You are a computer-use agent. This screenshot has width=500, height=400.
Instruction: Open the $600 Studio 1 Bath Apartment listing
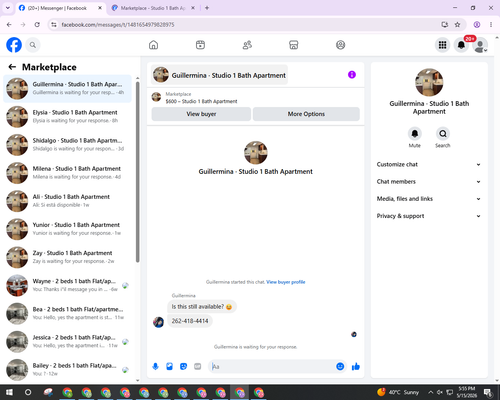coord(201,101)
